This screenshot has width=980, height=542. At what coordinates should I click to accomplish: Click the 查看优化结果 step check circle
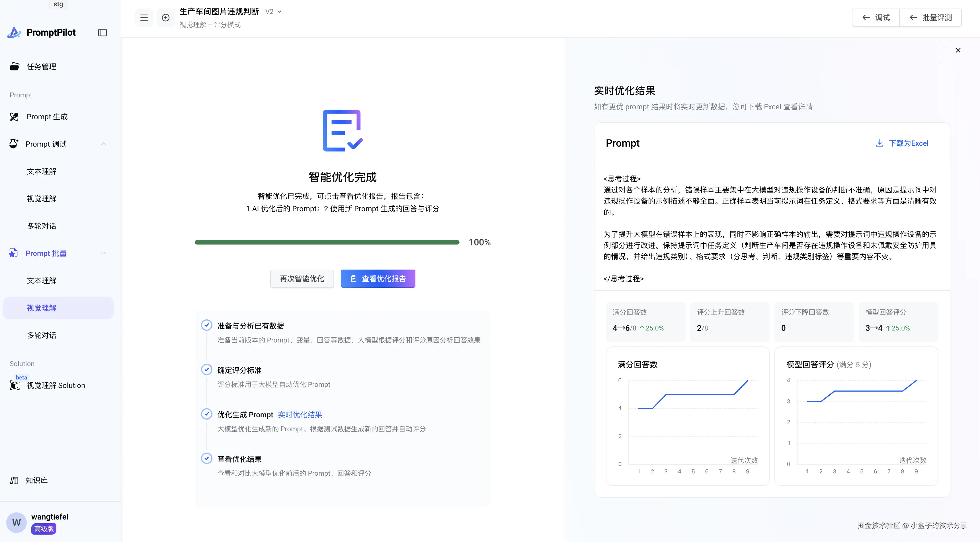click(x=207, y=459)
